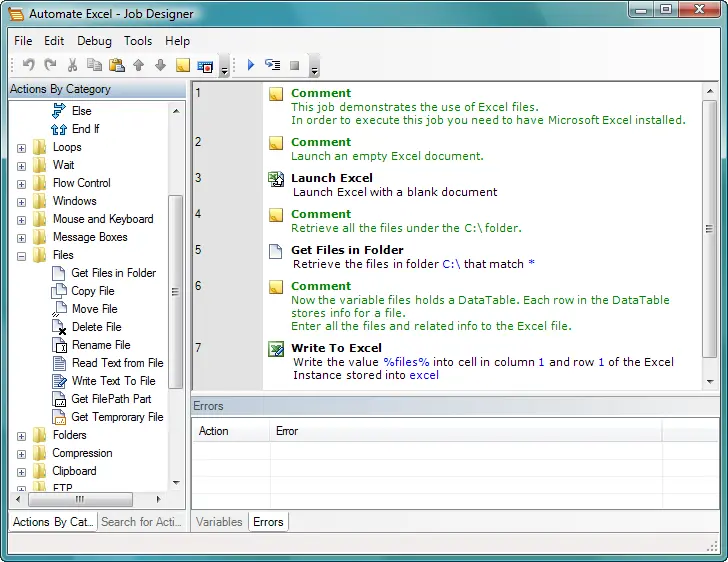
Task: Collapse the Files category
Action: (21, 256)
